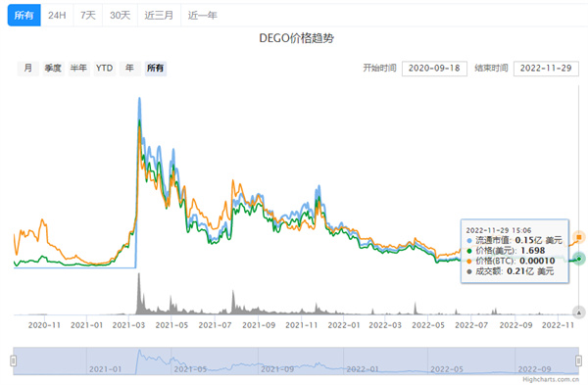Viewport: 588px width, 385px height.
Task: Click the gray volume triangle marker
Action: click(579, 312)
